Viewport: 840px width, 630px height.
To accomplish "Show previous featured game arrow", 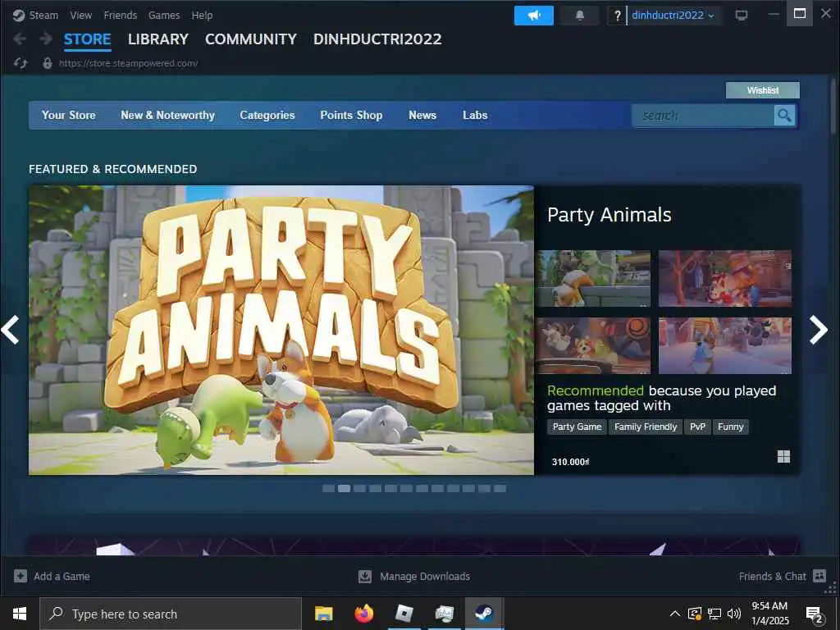I will click(11, 330).
